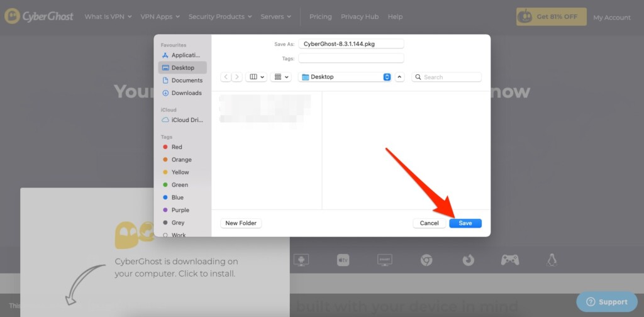The image size is (644, 317).
Task: Open the Desktop location popup menu
Action: (345, 77)
